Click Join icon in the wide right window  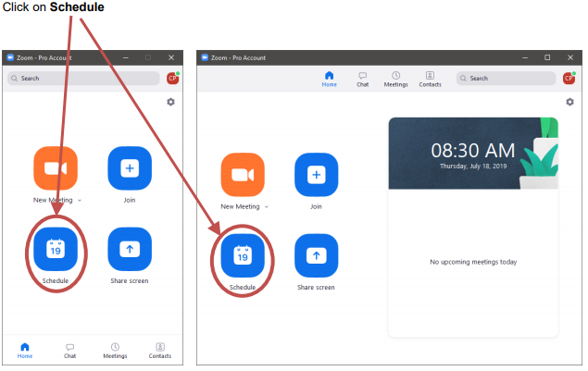pyautogui.click(x=316, y=175)
